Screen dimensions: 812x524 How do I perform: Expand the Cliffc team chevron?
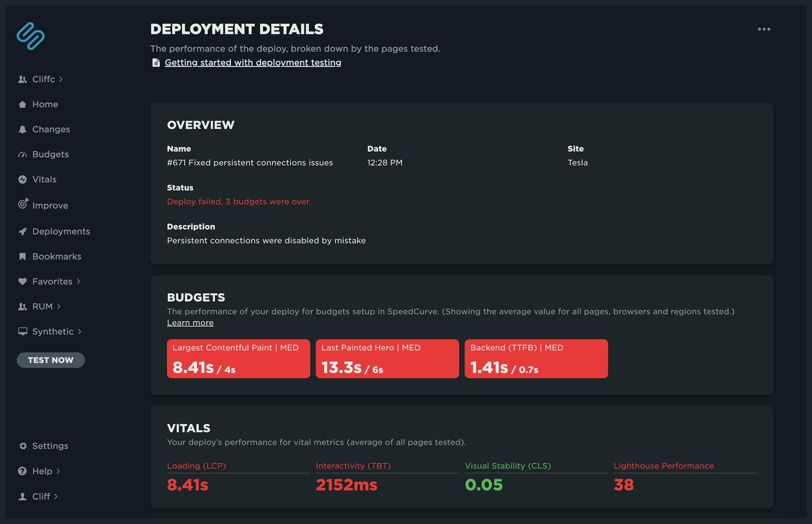tap(61, 79)
